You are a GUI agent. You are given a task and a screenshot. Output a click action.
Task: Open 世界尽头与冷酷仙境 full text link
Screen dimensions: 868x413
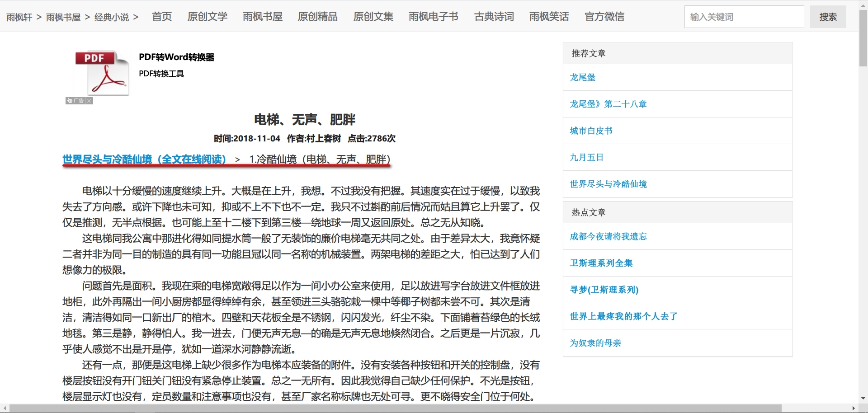point(144,160)
